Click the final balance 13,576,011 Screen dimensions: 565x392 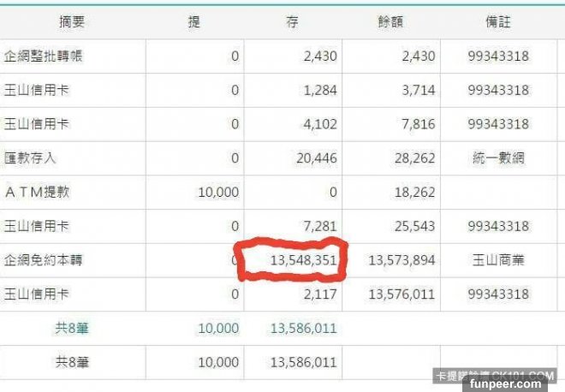point(401,294)
